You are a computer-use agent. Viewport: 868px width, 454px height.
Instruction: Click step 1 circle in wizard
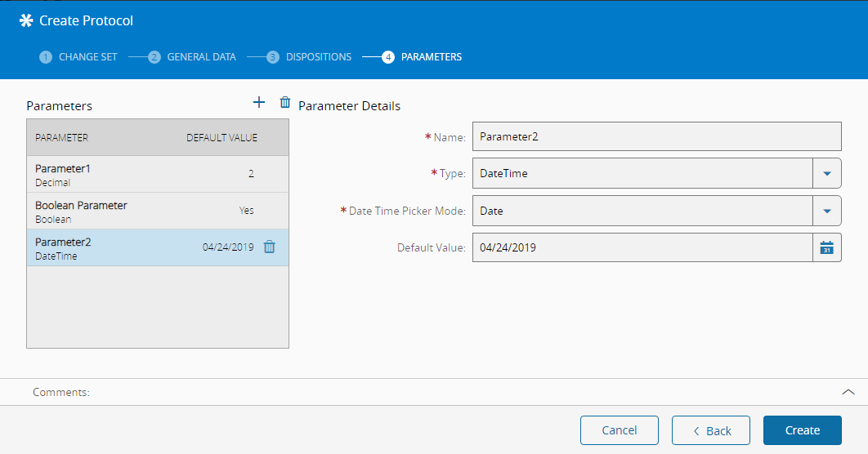[46, 57]
